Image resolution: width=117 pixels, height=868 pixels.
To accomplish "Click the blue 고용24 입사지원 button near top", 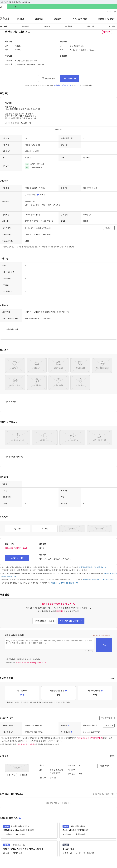I will 69,78.
